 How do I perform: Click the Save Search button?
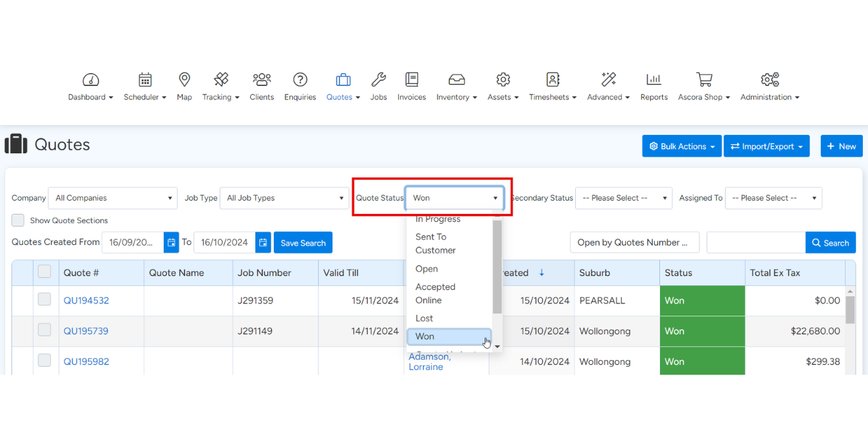point(303,243)
